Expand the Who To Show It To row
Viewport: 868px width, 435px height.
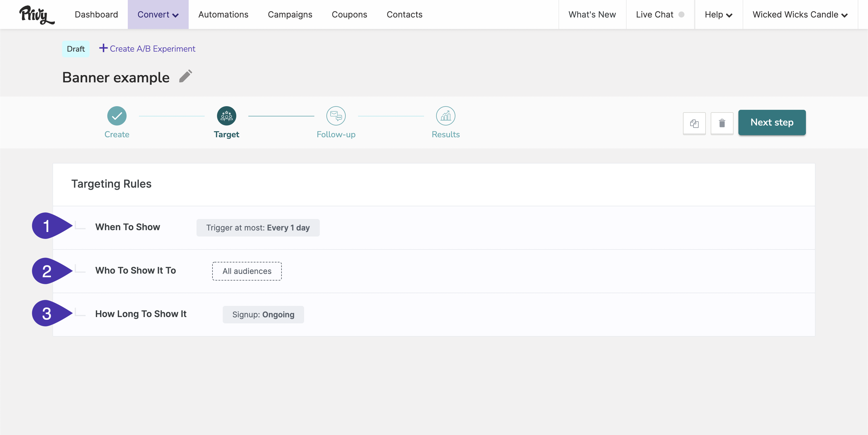[434, 271]
